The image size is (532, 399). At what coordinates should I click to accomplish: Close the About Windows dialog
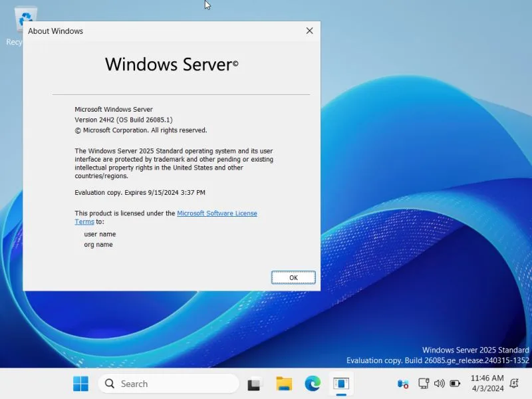coord(309,31)
